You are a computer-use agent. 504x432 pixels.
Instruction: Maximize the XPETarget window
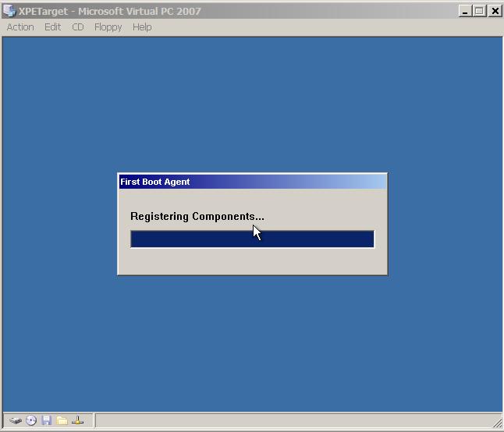[x=479, y=11]
